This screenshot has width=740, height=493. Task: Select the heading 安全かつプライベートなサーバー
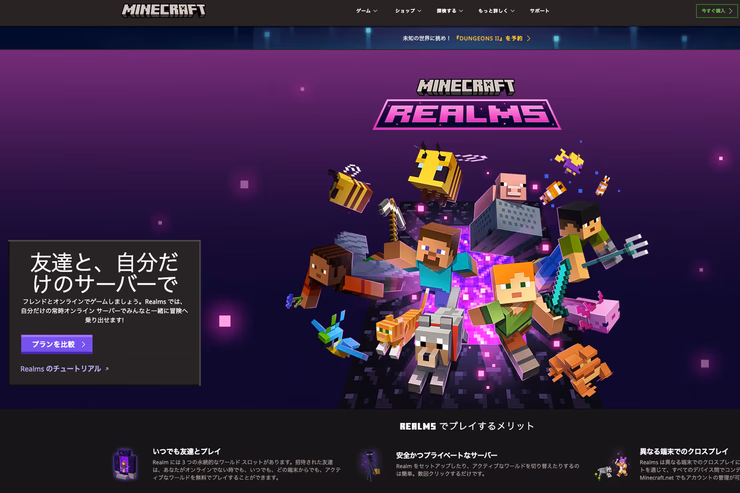tap(446, 455)
